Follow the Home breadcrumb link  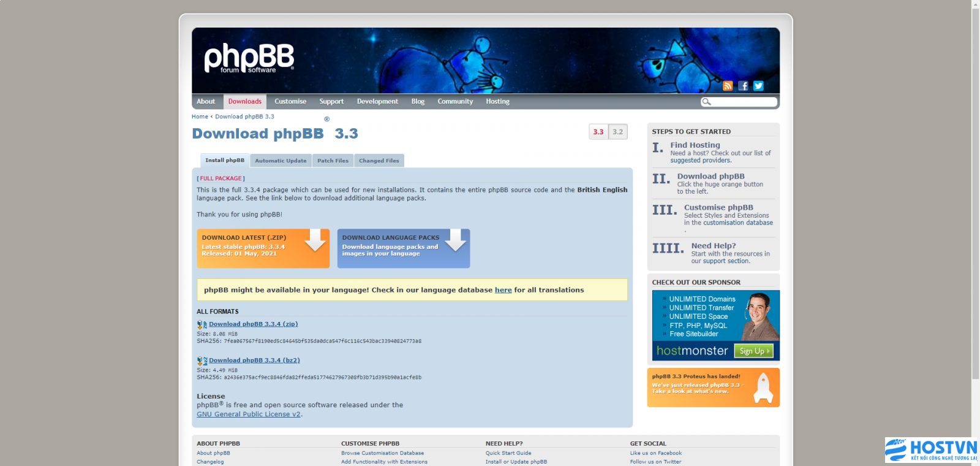click(x=200, y=116)
